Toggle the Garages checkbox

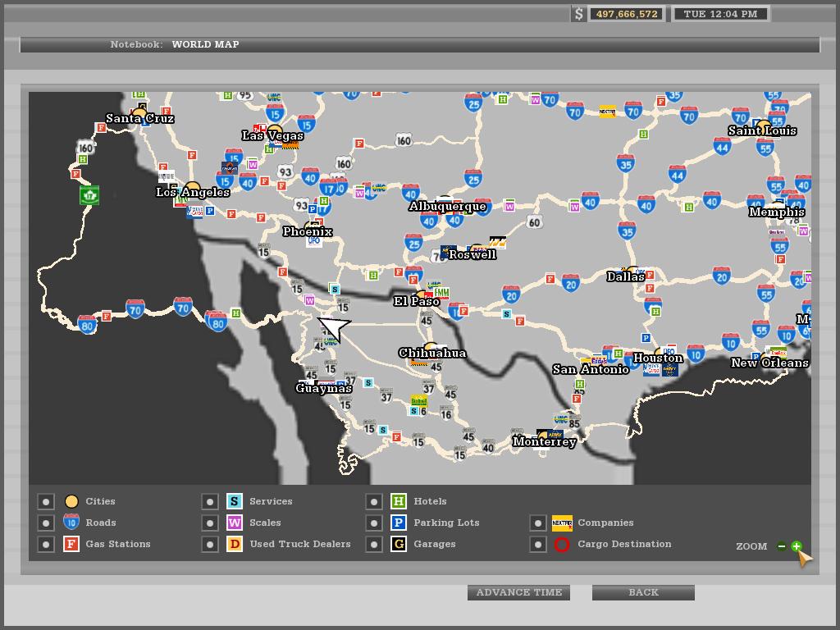coord(374,545)
